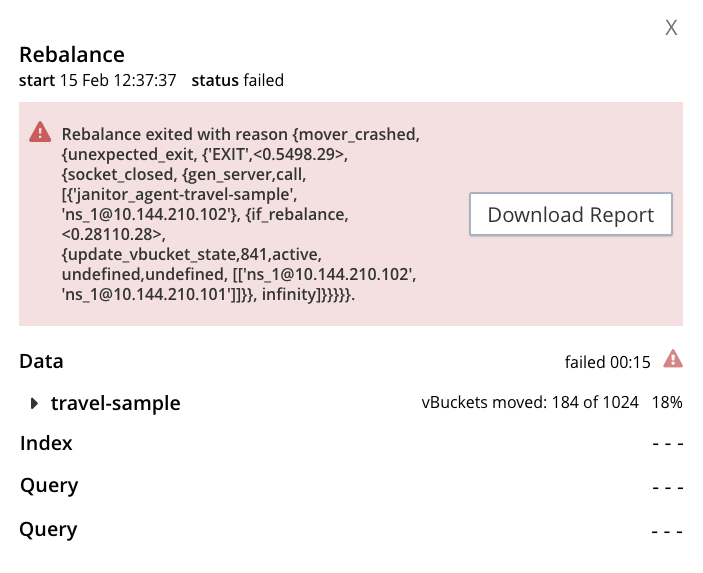Click the Rebalance dialog title
703x573 pixels.
pos(72,55)
